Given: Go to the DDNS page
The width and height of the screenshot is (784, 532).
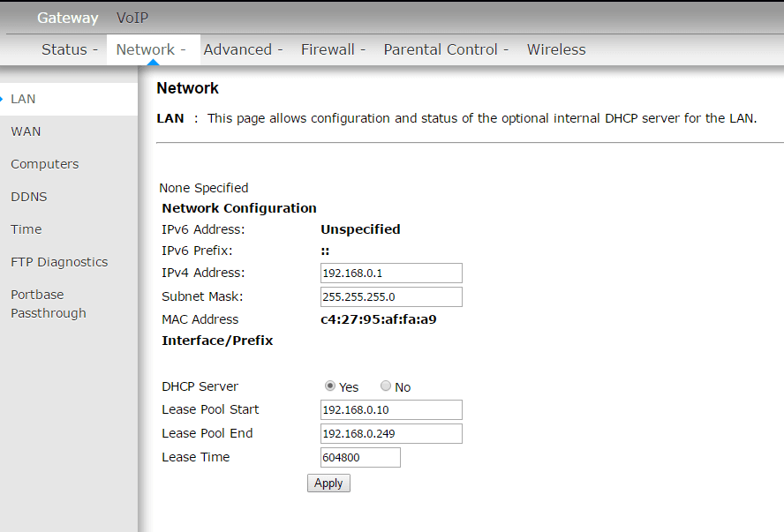Looking at the screenshot, I should pyautogui.click(x=29, y=197).
